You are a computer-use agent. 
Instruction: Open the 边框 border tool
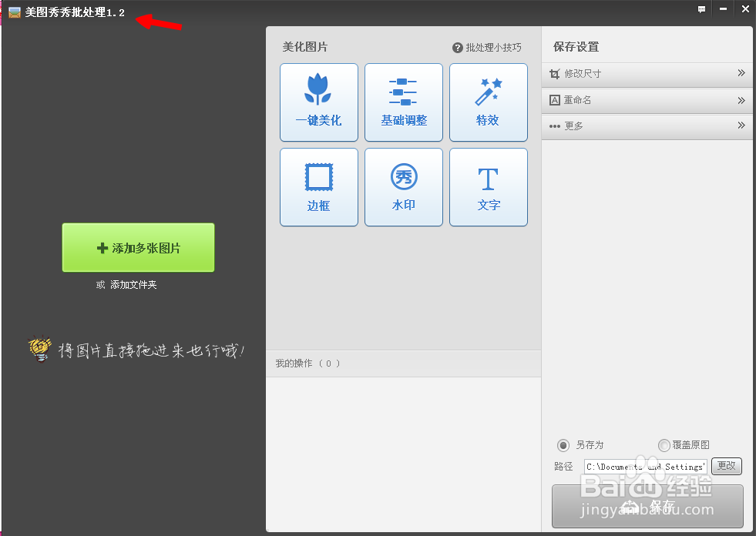click(319, 187)
